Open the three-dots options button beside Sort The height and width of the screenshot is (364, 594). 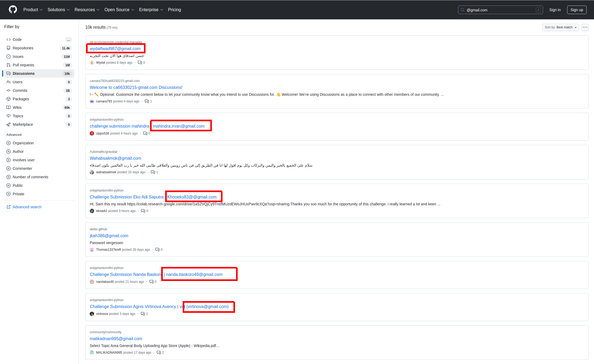(585, 27)
